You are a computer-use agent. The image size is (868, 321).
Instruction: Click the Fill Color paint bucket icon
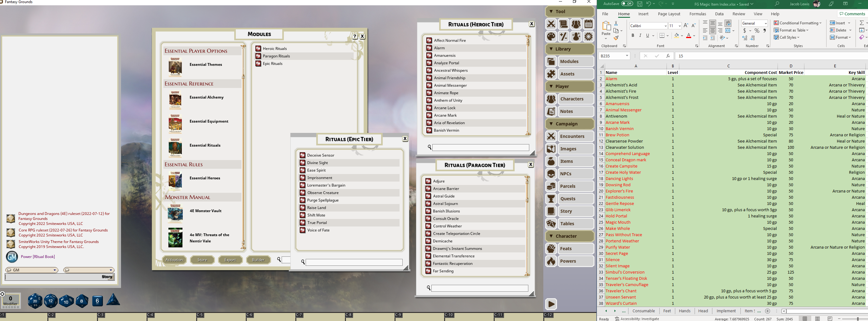pos(676,35)
